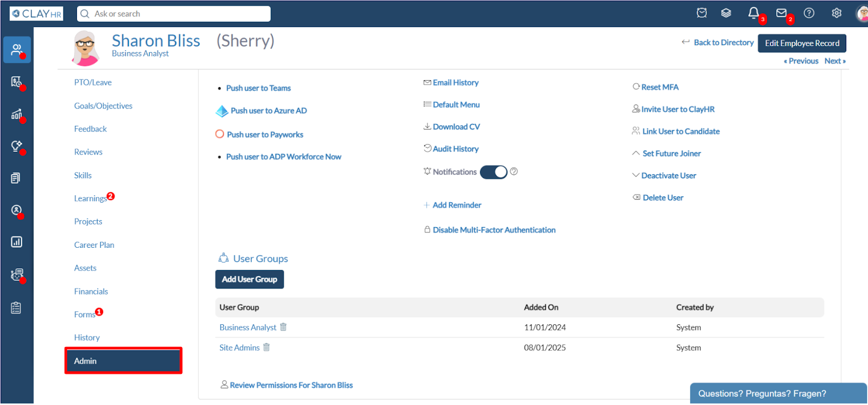868x405 pixels.
Task: Open the PTO/Leave section
Action: pos(93,82)
